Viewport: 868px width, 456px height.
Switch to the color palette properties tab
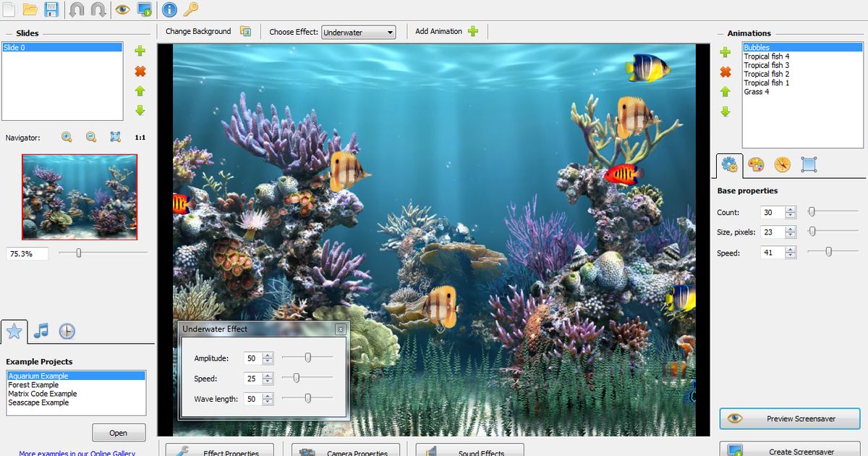tap(755, 165)
